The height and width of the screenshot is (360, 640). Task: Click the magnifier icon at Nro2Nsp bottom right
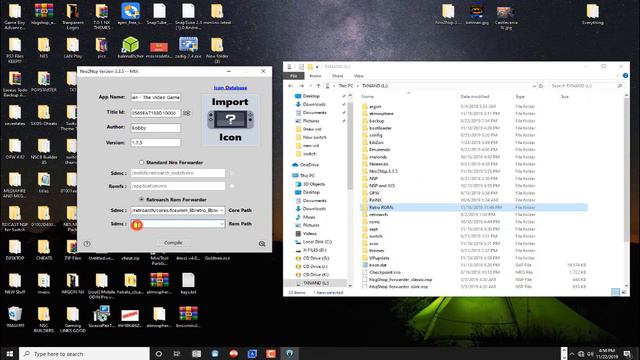coord(262,244)
